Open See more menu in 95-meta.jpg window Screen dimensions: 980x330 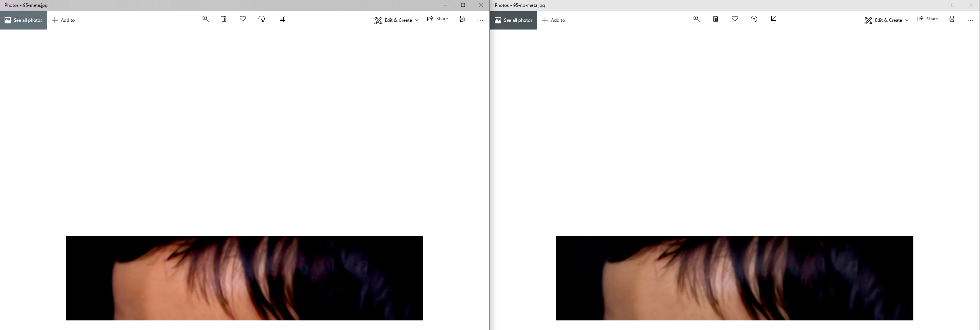[480, 20]
